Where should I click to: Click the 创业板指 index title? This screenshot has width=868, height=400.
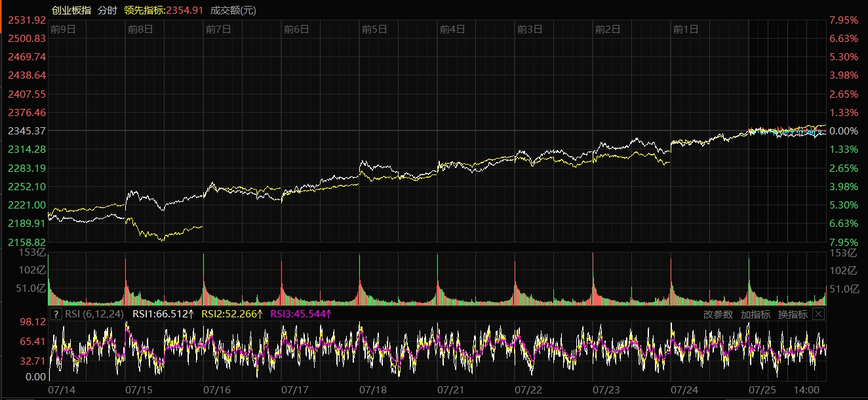[71, 10]
